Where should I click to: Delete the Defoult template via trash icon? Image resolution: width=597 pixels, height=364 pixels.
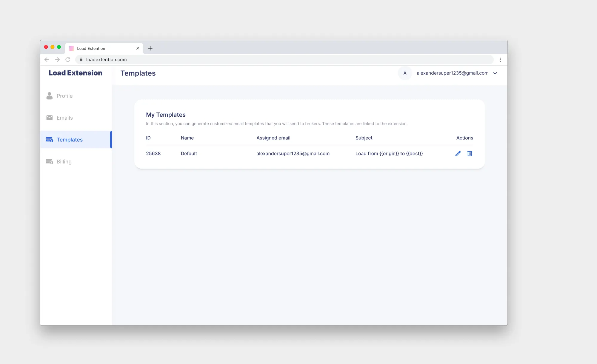(x=470, y=154)
